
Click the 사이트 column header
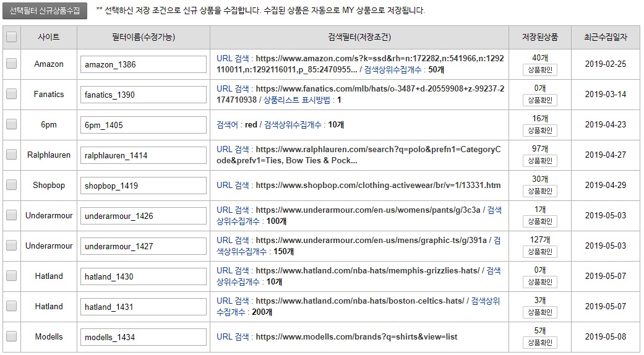[x=49, y=37]
